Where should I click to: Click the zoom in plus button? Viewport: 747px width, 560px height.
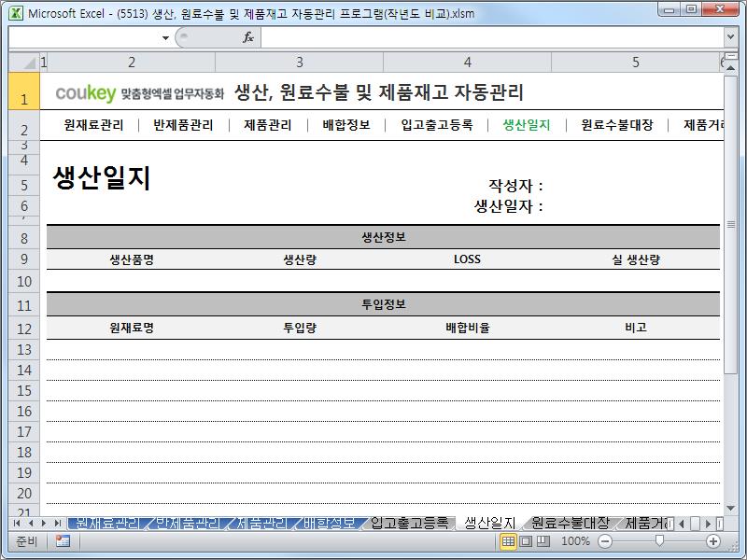click(713, 541)
